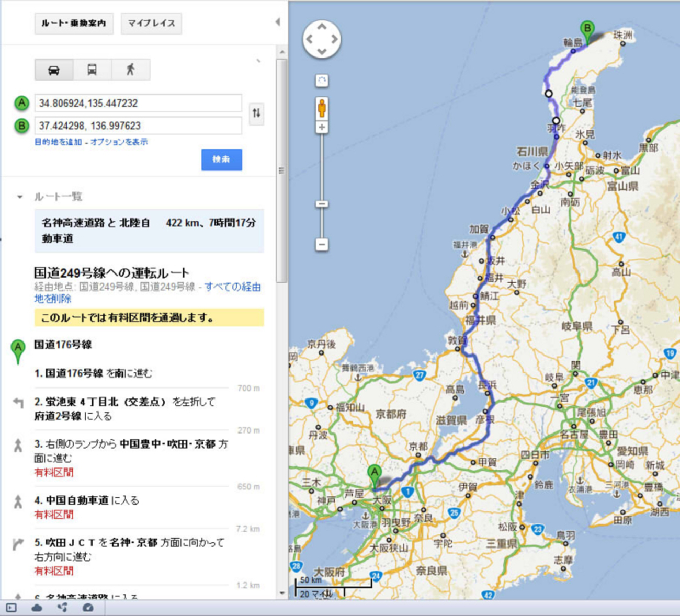Click the green A marker in directions list
The image size is (680, 616).
coord(18,350)
